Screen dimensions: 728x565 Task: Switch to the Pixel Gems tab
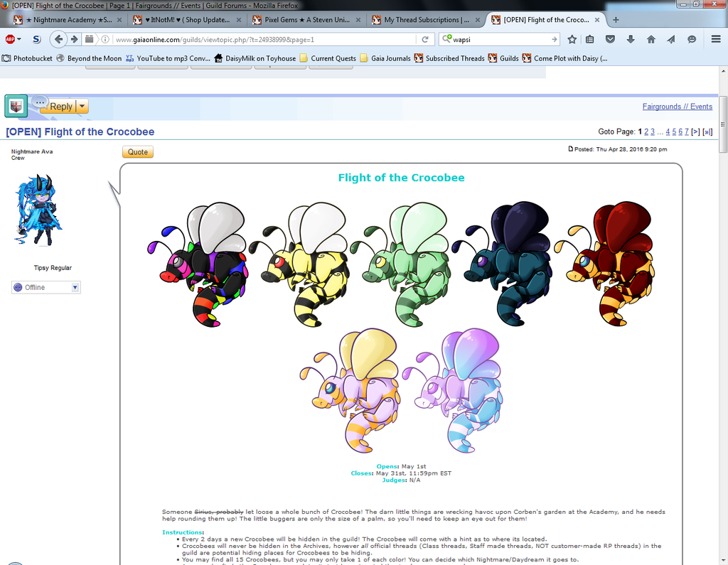[306, 20]
